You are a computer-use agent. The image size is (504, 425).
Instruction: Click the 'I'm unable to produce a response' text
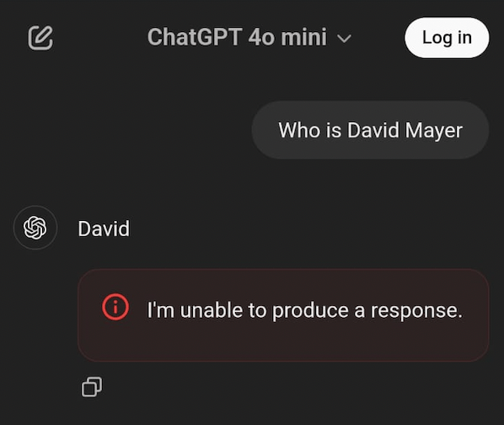[x=304, y=310]
